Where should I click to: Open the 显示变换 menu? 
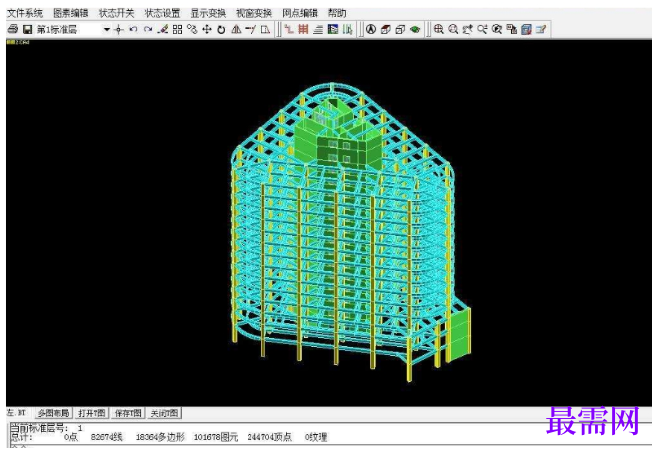click(x=208, y=13)
